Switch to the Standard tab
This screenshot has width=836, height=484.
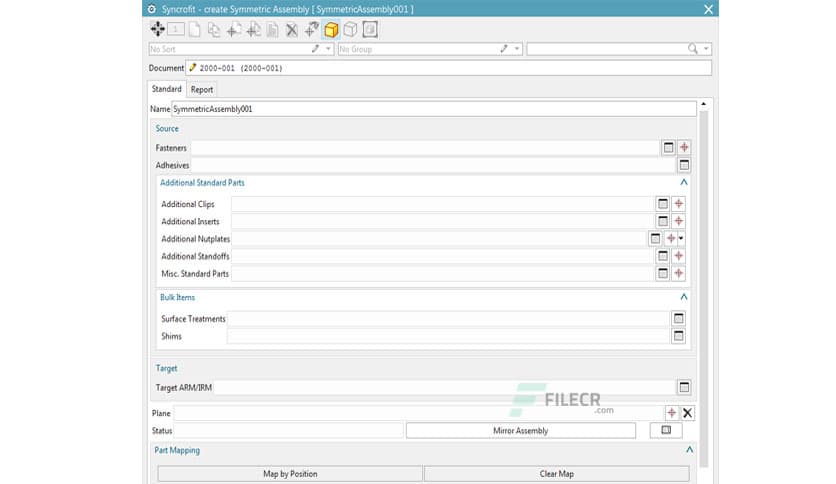(166, 89)
